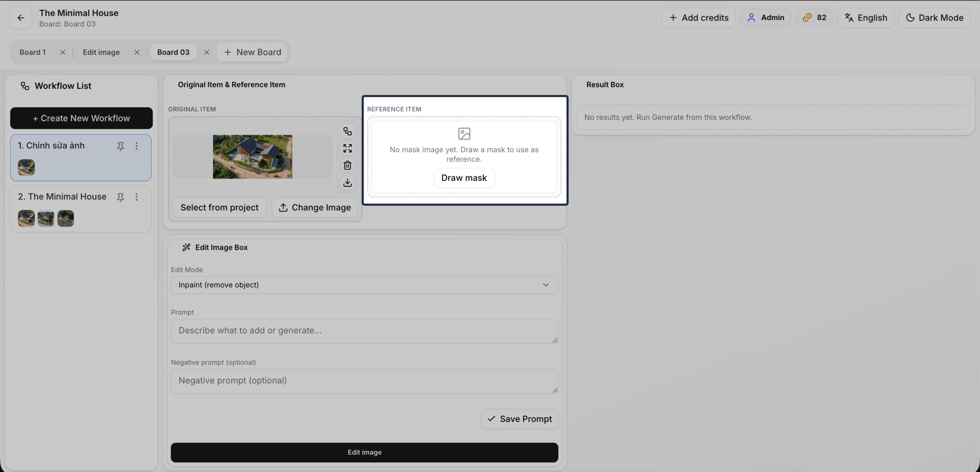Switch to the Edit image tab
This screenshot has height=472, width=980.
click(101, 52)
